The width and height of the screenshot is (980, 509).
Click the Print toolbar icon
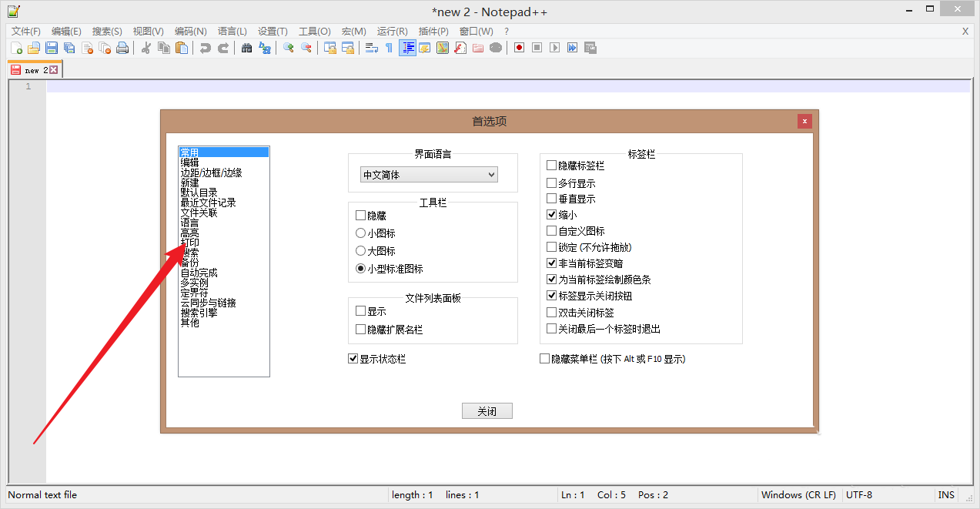point(123,48)
